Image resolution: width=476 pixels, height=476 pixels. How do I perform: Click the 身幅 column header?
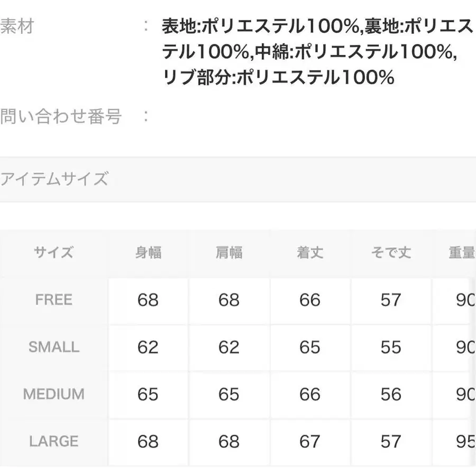tap(148, 252)
